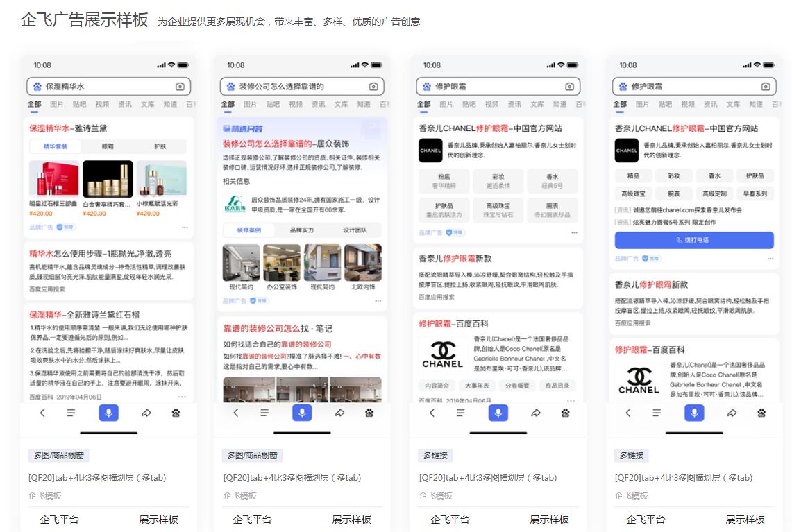792x532 pixels.
Task: Click the search field containing 保湿精华水
Action: point(108,87)
